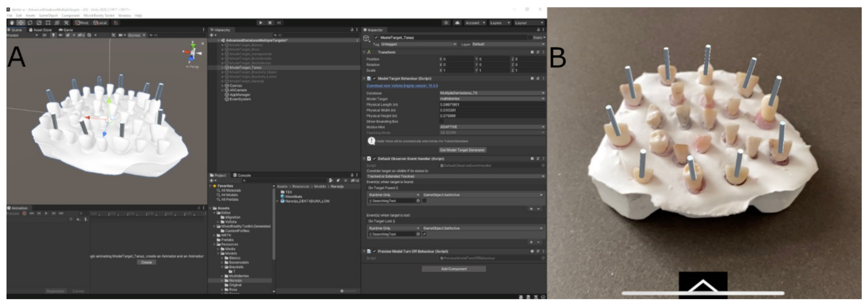
Task: Click the Add Component button
Action: click(453, 269)
